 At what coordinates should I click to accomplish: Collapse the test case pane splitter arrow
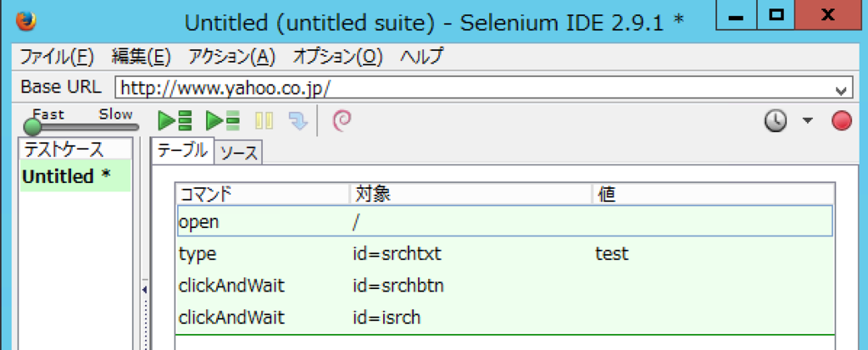coord(144,290)
